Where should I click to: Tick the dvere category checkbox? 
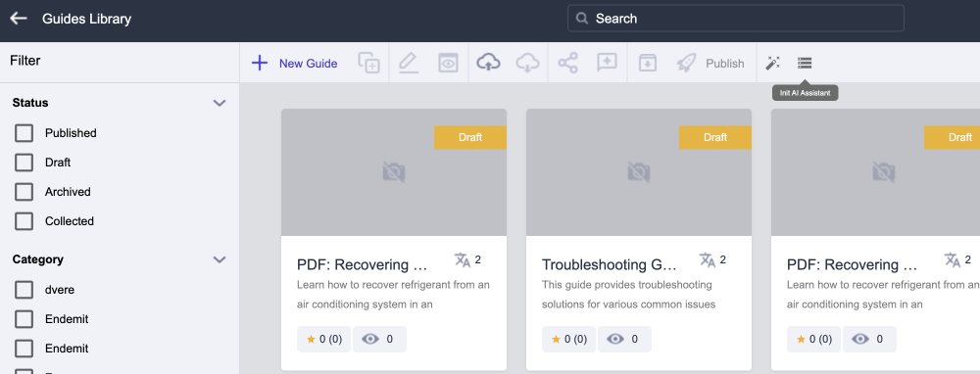point(24,290)
